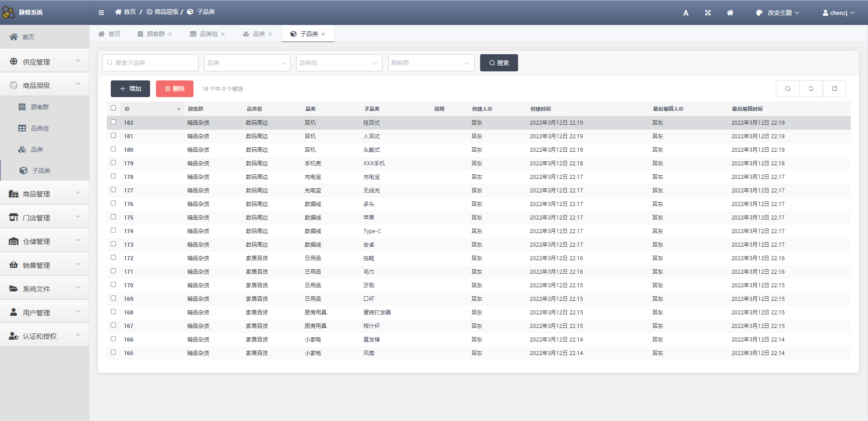Click the font size 'A' icon

(x=686, y=13)
